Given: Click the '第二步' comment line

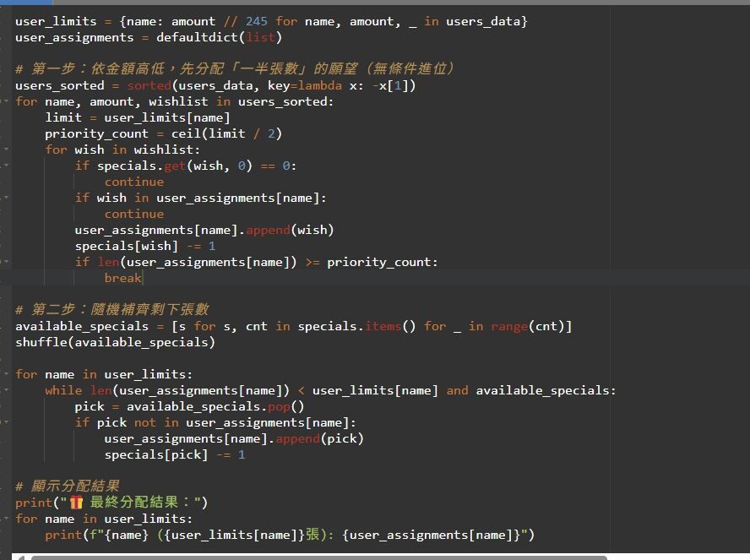Looking at the screenshot, I should tap(112, 309).
